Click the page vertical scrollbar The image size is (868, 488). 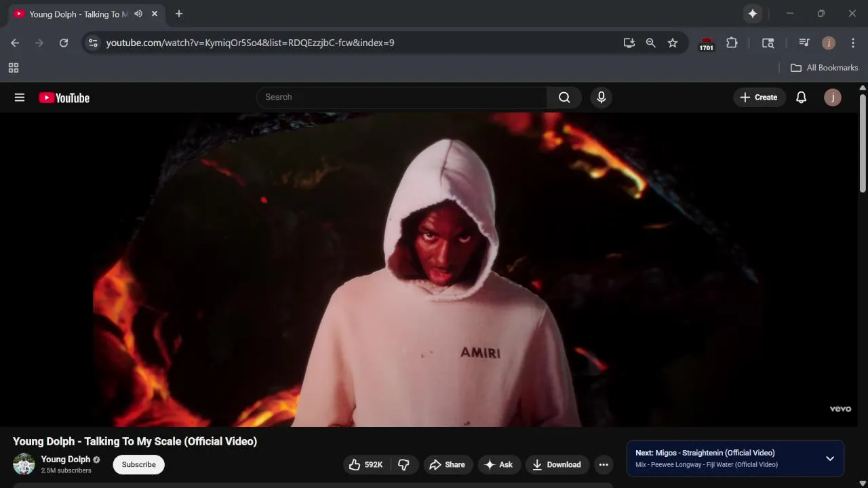tap(863, 142)
